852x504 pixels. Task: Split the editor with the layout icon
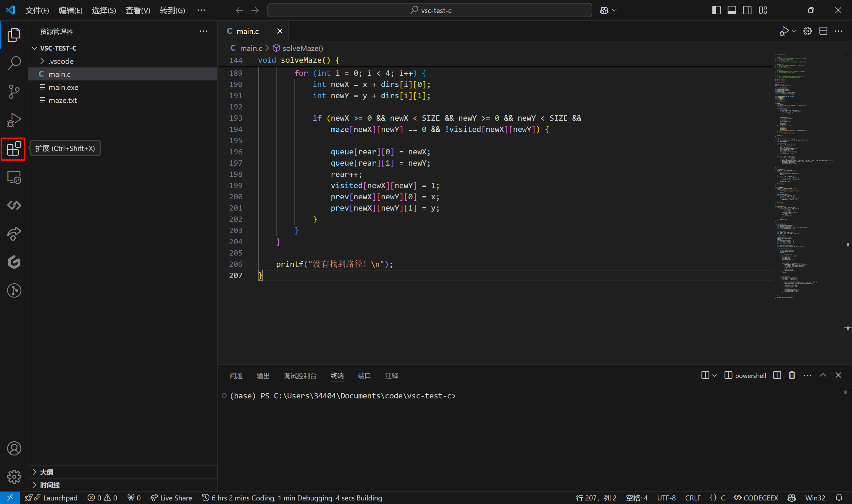click(823, 31)
